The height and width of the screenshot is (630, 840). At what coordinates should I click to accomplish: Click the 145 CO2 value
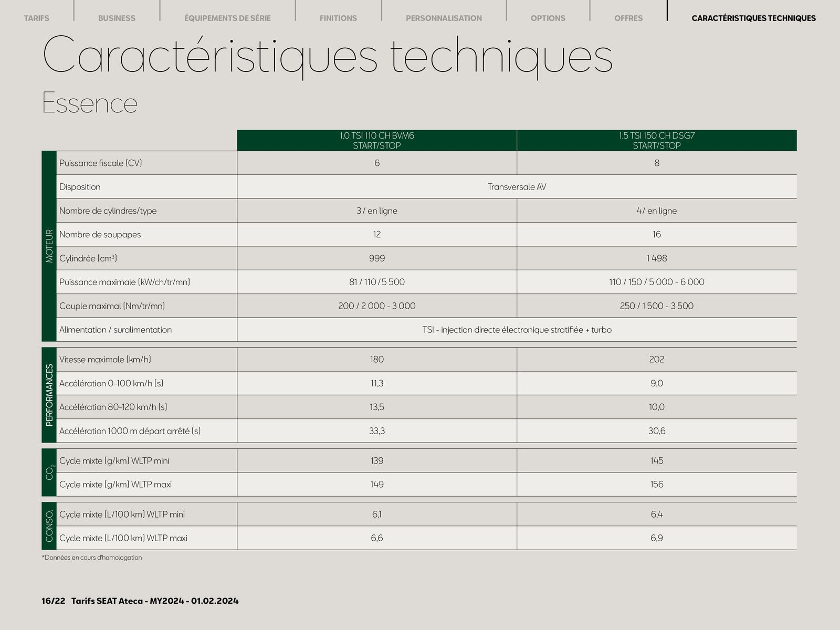pyautogui.click(x=657, y=461)
